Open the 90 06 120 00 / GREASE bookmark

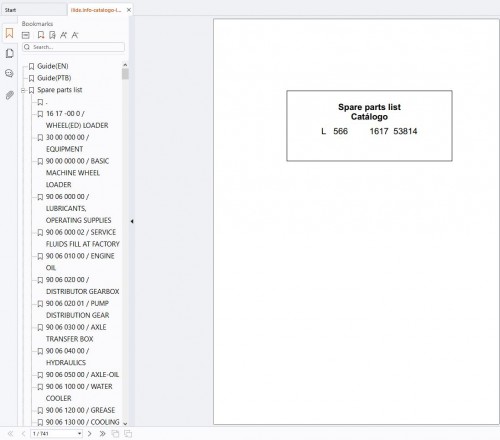point(80,410)
